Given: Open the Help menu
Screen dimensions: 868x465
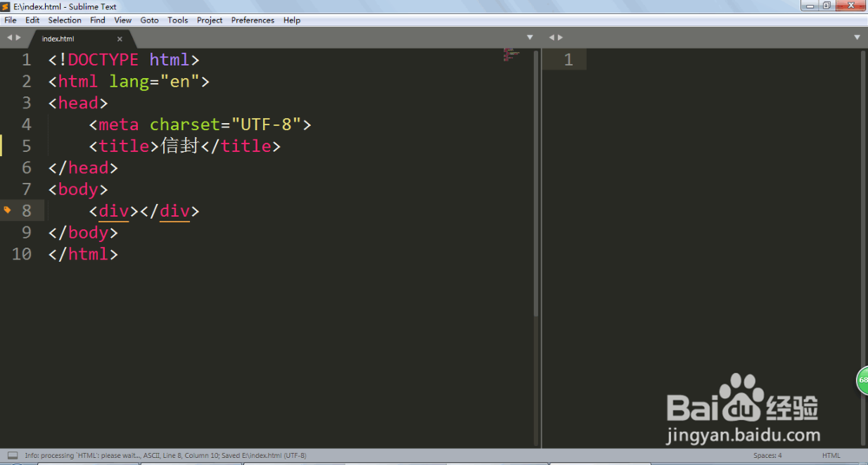Looking at the screenshot, I should (x=292, y=20).
